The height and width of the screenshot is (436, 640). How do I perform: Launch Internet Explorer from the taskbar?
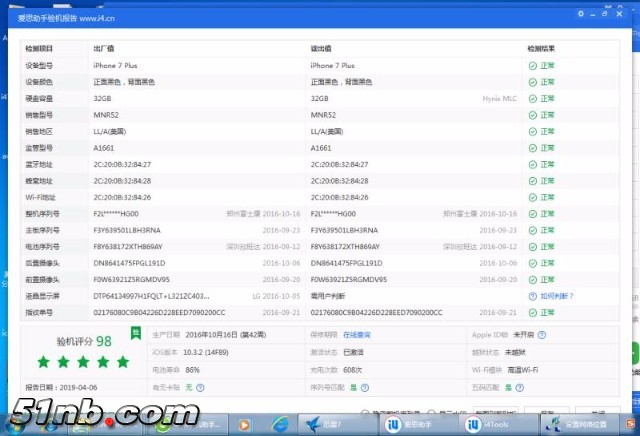[x=282, y=423]
